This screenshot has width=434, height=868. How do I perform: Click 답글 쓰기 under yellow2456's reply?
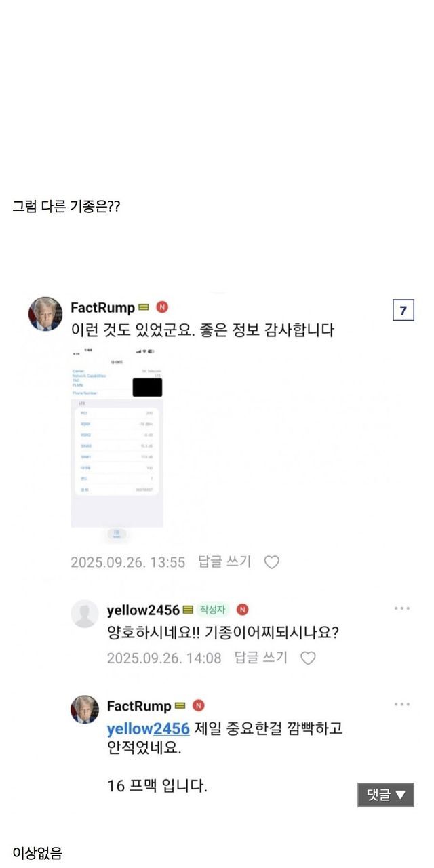[261, 657]
